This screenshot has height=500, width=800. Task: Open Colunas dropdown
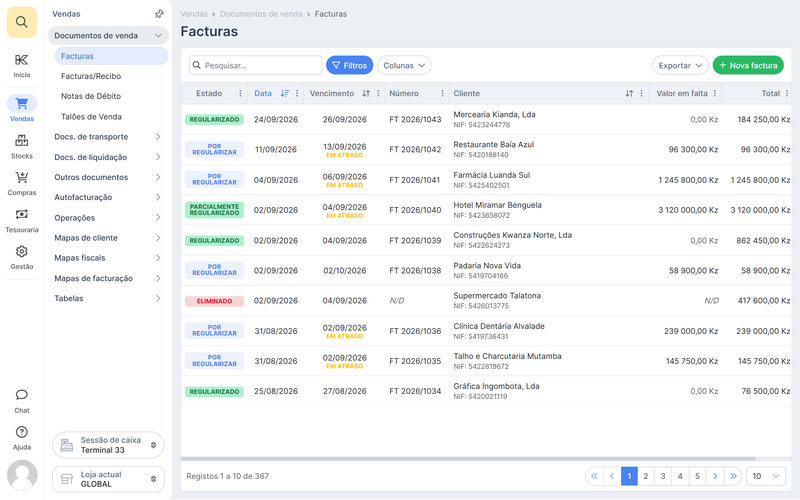click(x=404, y=65)
